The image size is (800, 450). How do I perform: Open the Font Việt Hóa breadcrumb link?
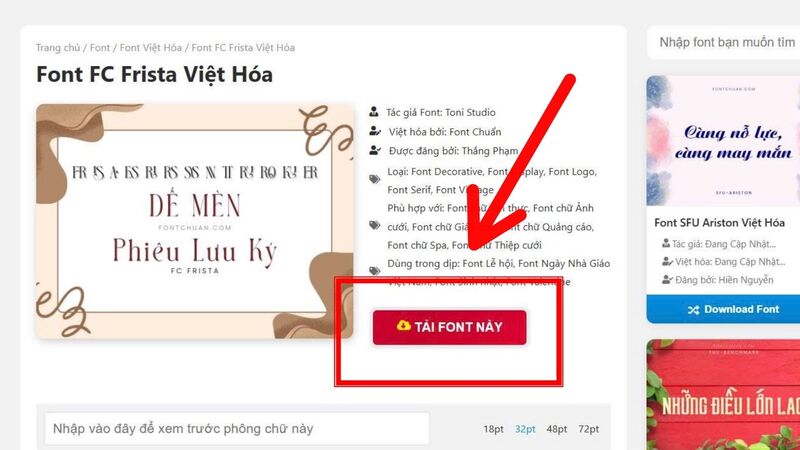click(151, 47)
